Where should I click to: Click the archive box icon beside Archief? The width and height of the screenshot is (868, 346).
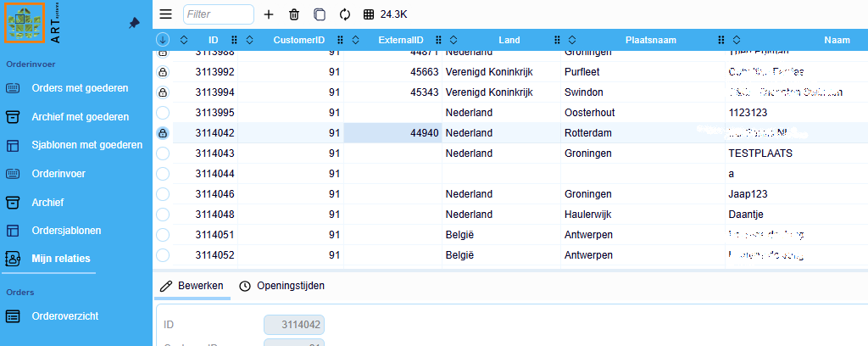coord(13,203)
